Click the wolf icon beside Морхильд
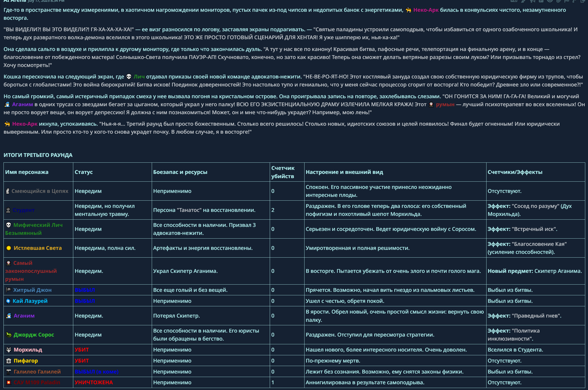 (9, 350)
